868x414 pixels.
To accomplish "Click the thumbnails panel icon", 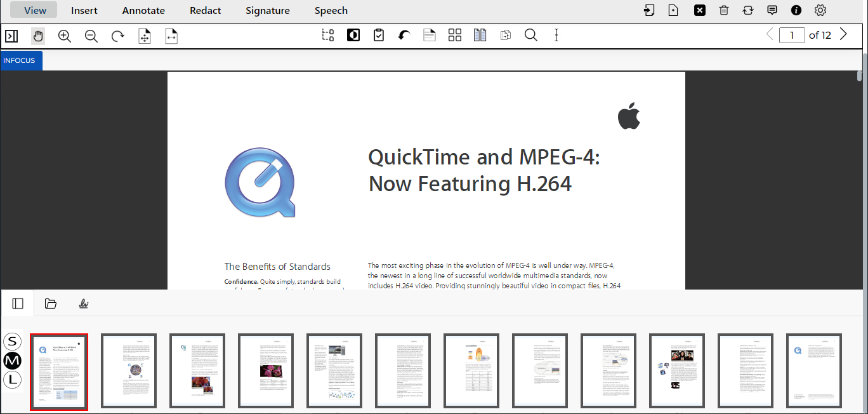I will click(x=18, y=304).
